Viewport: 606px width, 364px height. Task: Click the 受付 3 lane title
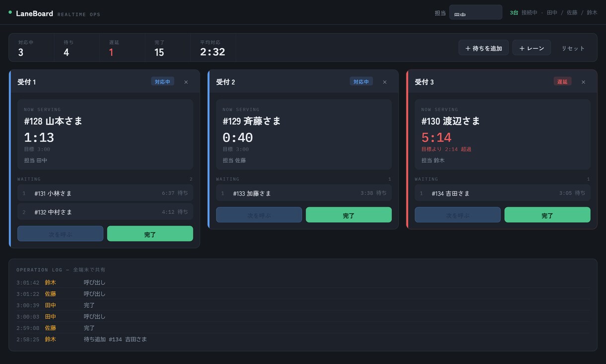click(424, 82)
